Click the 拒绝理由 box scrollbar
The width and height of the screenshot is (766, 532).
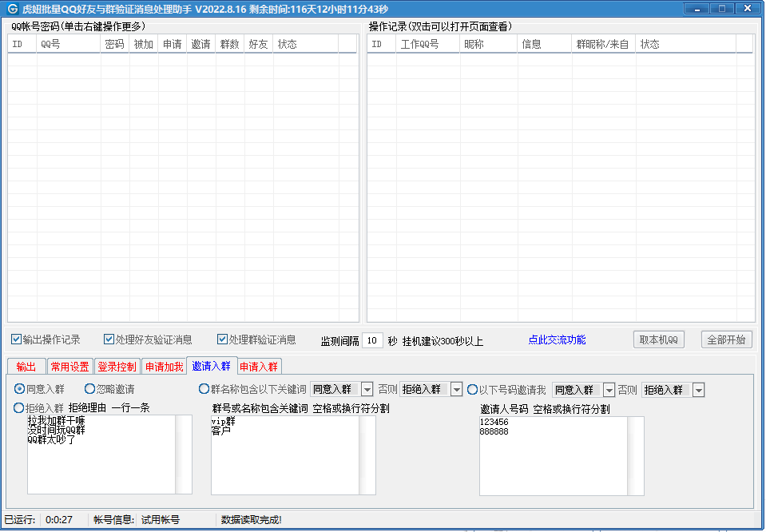point(184,455)
